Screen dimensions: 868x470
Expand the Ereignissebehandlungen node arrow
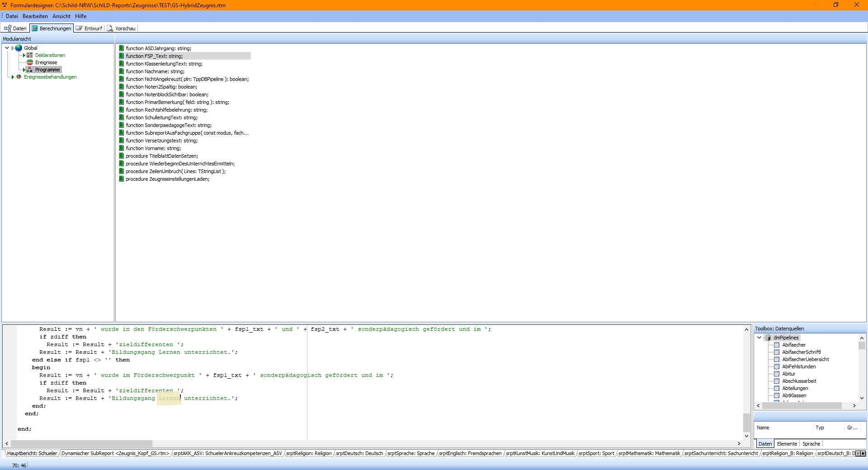tap(13, 77)
